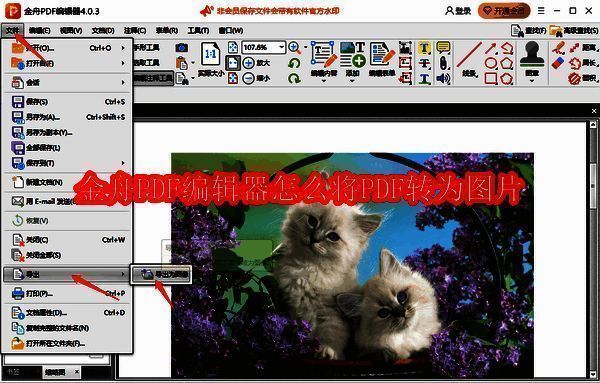Screen dimensions: 600x383
Task: Click the rotate clockwise green arrow
Action: pos(294,78)
